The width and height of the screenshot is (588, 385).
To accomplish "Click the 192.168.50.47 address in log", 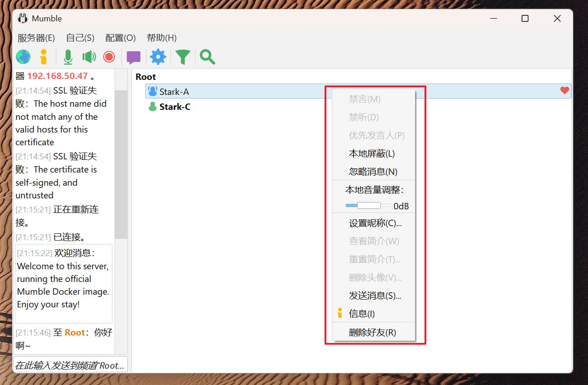I will coord(57,76).
